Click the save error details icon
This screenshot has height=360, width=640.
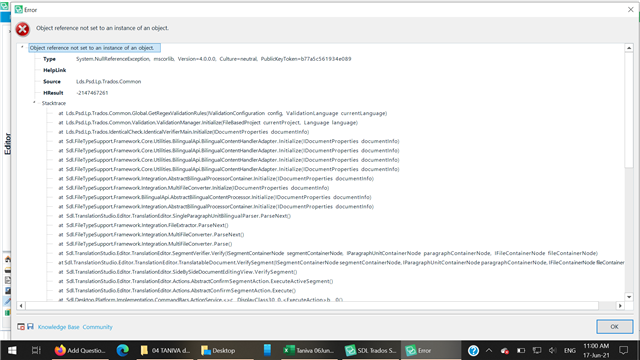point(31,327)
